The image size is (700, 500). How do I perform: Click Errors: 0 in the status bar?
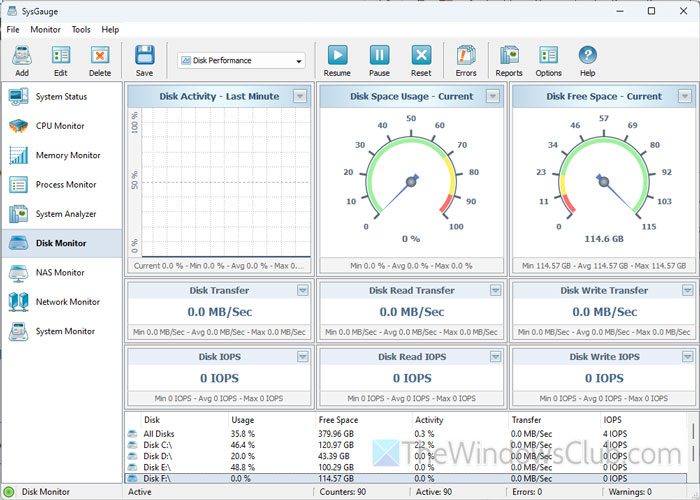pos(527,492)
